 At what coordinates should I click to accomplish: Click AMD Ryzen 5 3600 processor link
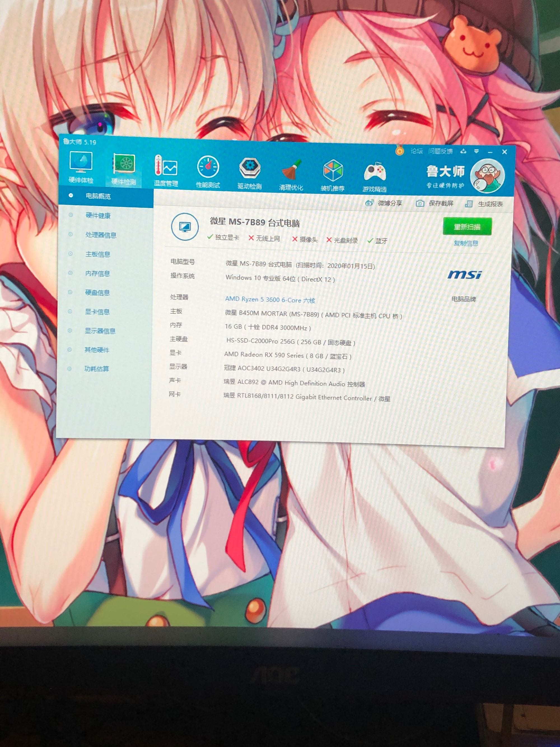270,300
